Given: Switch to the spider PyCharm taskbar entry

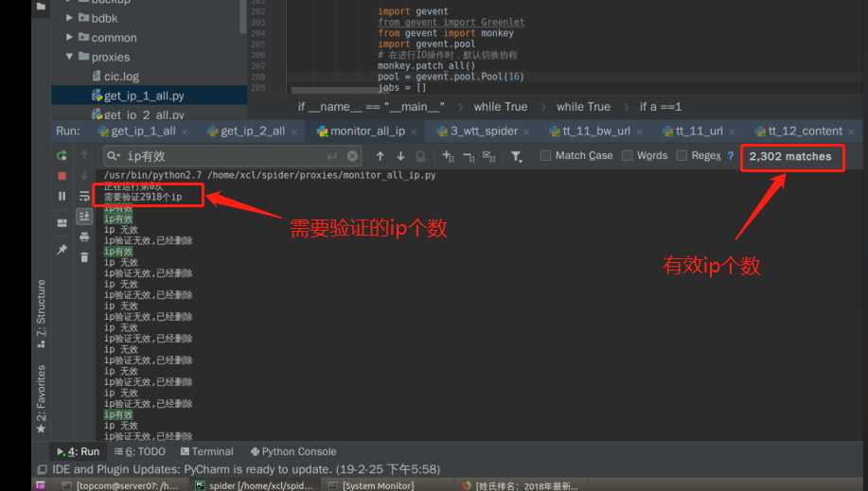Looking at the screenshot, I should (x=255, y=485).
